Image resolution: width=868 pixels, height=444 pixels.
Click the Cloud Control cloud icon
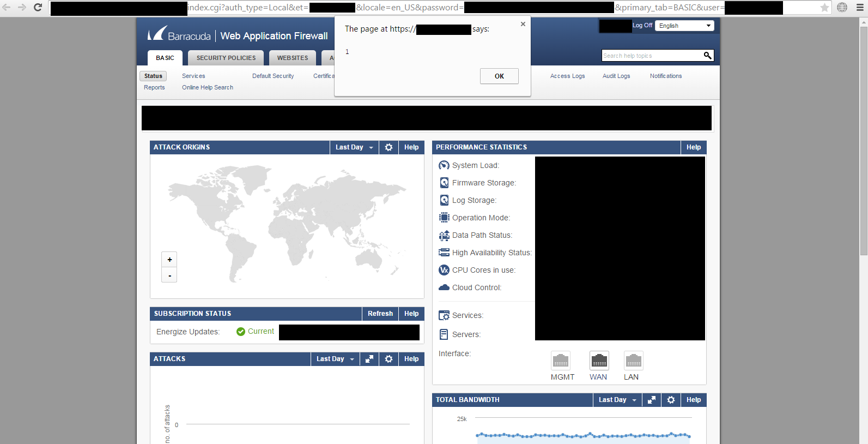pos(444,287)
